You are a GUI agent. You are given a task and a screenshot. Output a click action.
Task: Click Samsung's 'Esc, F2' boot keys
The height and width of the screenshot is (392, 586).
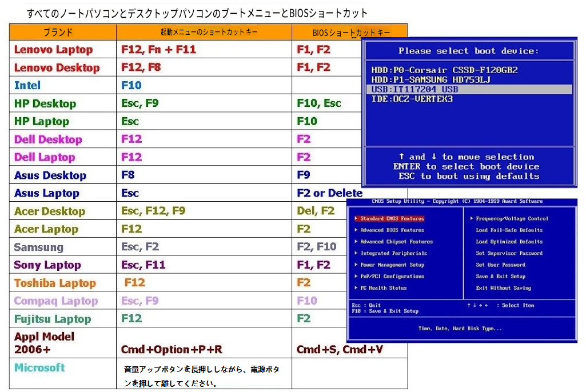(x=140, y=247)
